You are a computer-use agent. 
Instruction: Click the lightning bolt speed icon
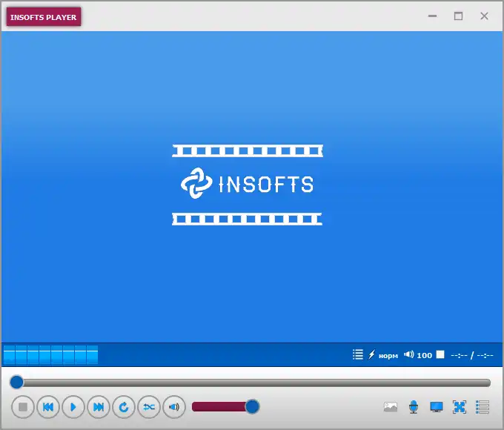coord(371,354)
